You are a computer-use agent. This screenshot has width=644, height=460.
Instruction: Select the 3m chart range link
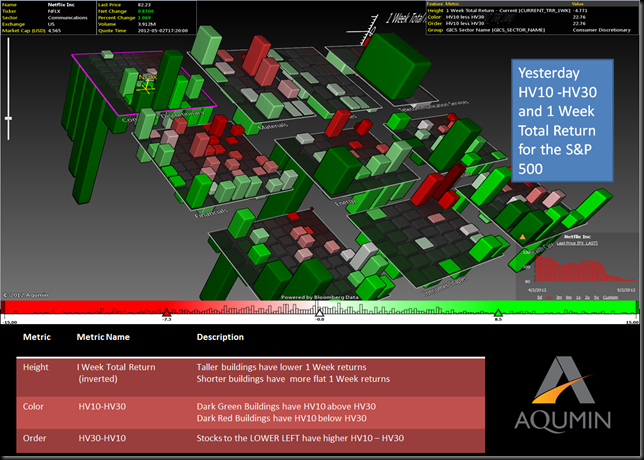pyautogui.click(x=559, y=297)
